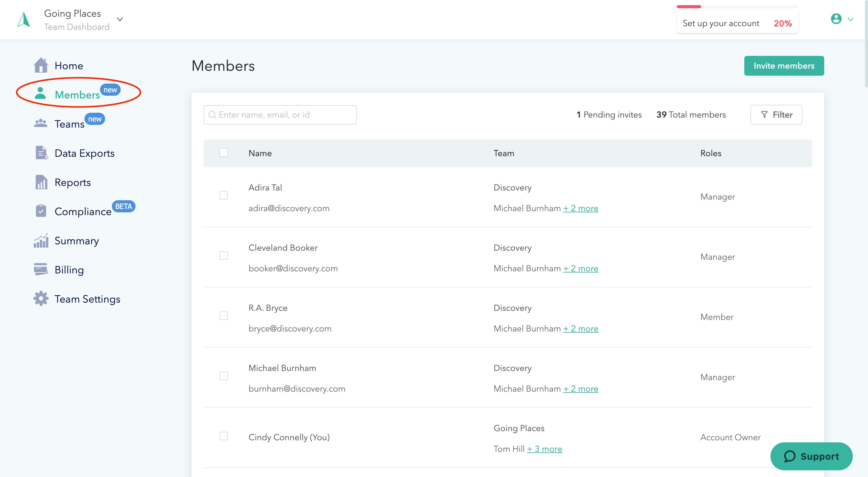Click the Data Exports document icon
The image size is (868, 477).
click(x=41, y=153)
